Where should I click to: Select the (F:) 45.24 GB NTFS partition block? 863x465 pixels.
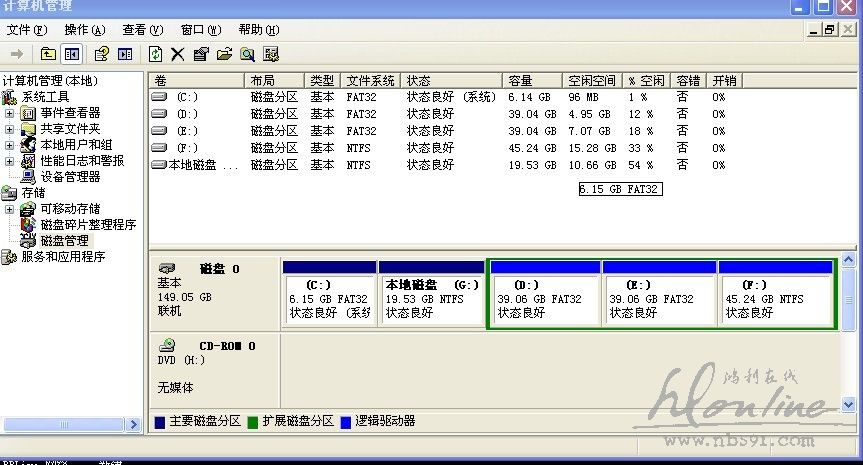tap(775, 299)
